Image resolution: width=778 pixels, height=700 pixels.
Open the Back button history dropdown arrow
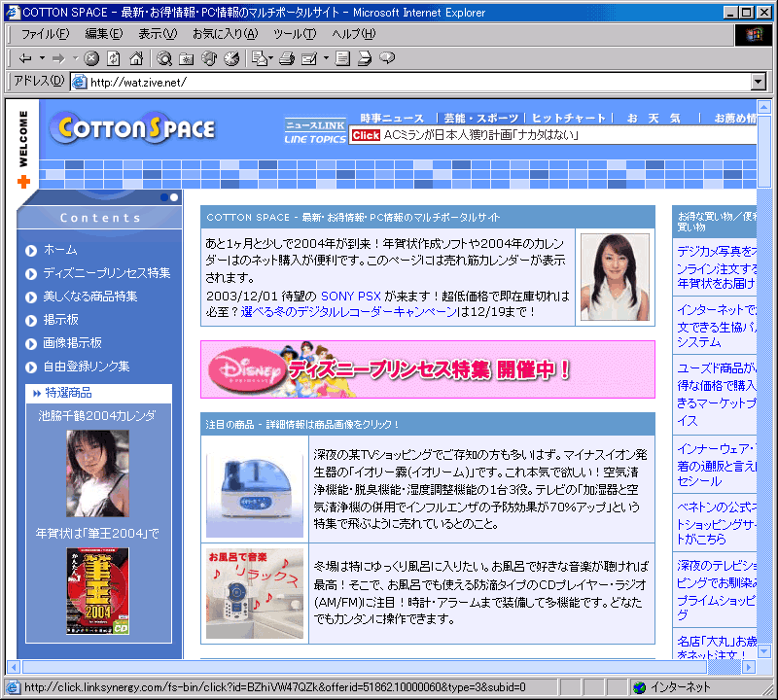click(x=42, y=58)
